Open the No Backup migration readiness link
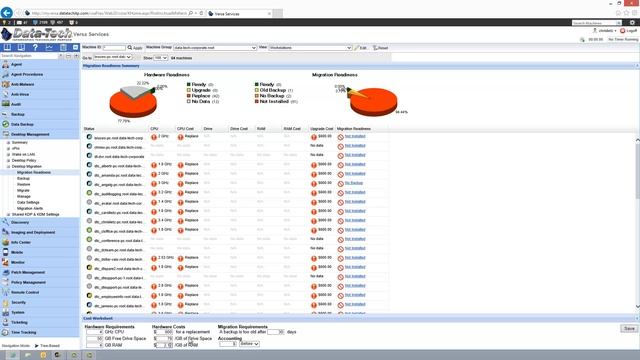 coord(353,183)
